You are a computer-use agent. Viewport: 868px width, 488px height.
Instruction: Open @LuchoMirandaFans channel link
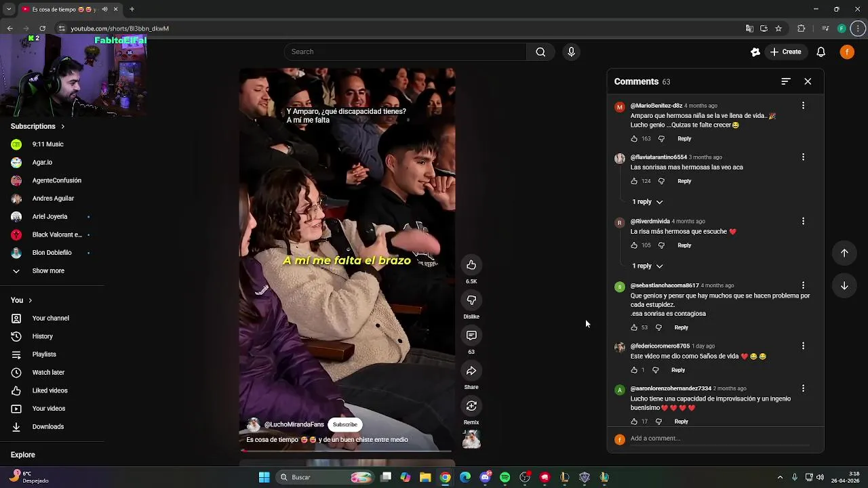coord(294,424)
